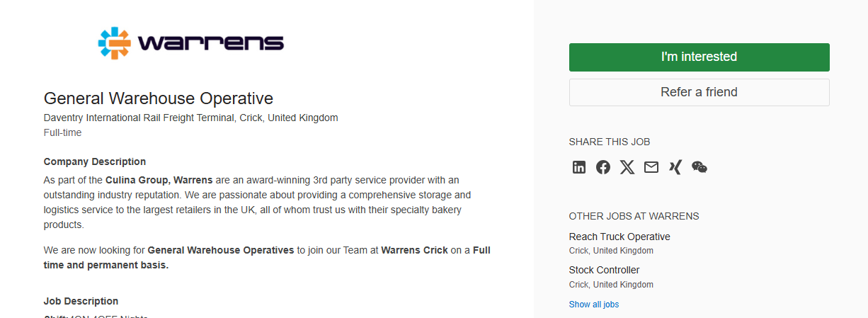The width and height of the screenshot is (868, 318).
Task: Apply using the I'm interested button
Action: pyautogui.click(x=699, y=57)
